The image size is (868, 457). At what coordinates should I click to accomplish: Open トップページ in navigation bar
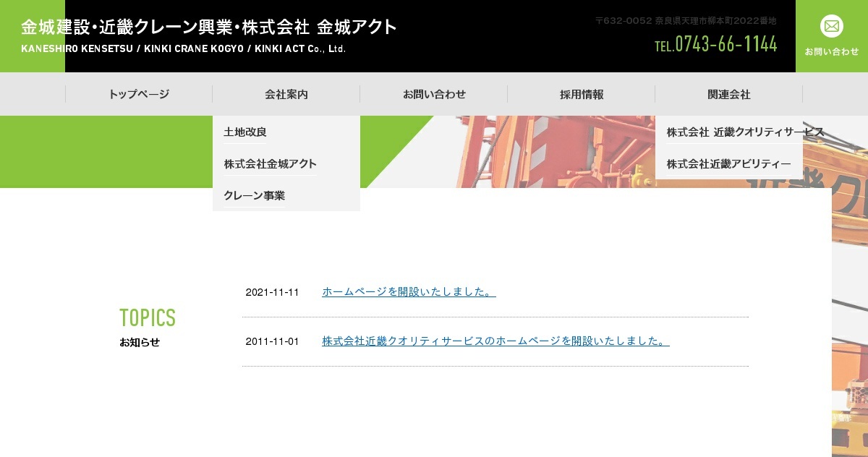click(x=139, y=94)
